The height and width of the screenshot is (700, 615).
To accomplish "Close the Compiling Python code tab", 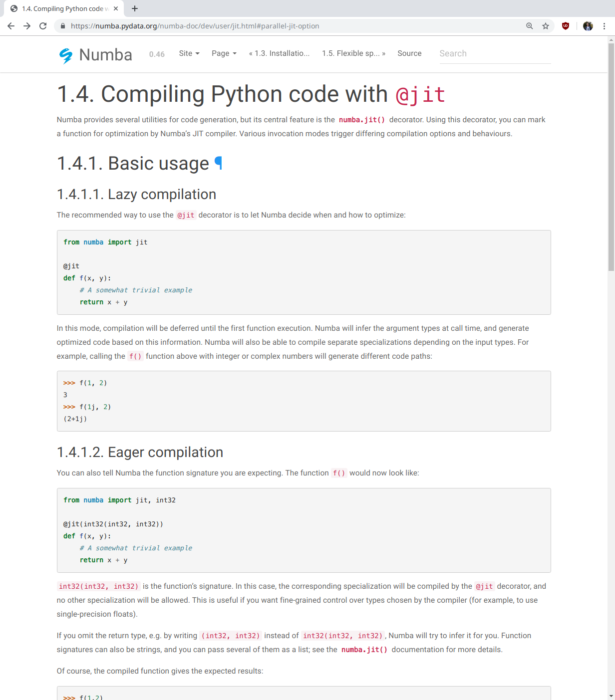I will (116, 8).
